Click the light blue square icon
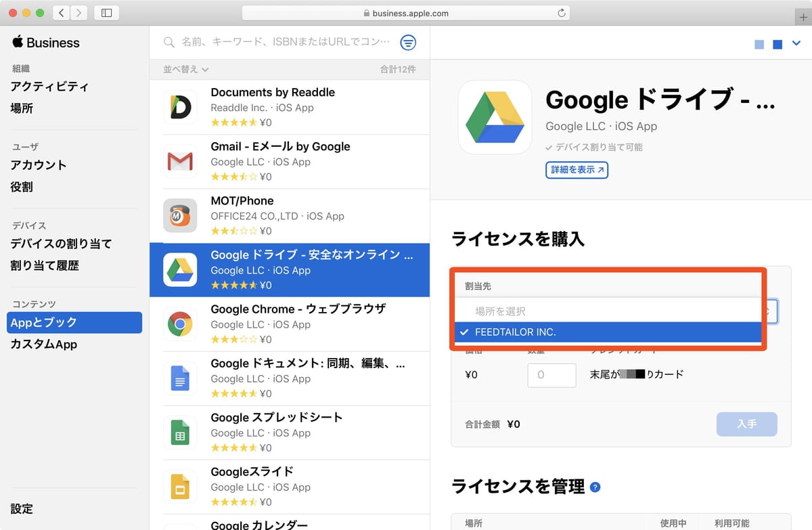The image size is (812, 530). click(x=759, y=44)
